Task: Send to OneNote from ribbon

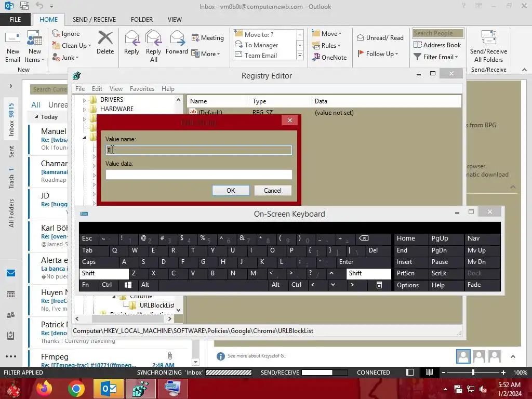Action: (x=329, y=57)
